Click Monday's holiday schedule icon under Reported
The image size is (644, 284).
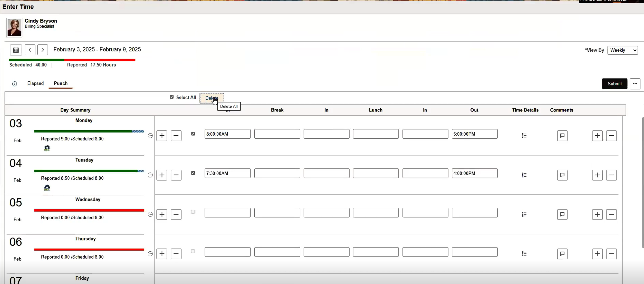coord(47,148)
